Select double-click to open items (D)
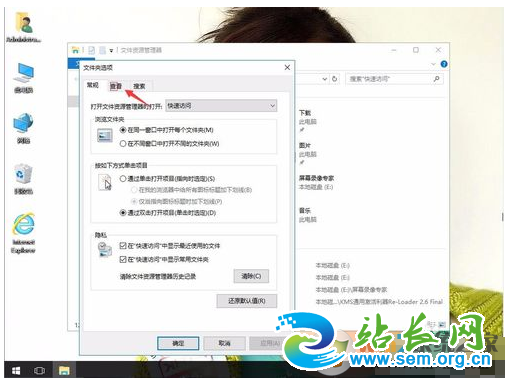This screenshot has height=378, width=505. (x=168, y=213)
